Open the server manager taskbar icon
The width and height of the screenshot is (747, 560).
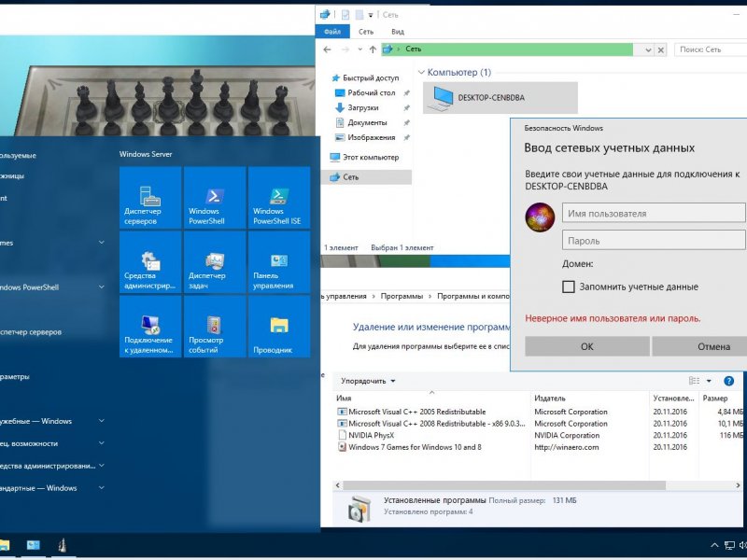pyautogui.click(x=34, y=545)
